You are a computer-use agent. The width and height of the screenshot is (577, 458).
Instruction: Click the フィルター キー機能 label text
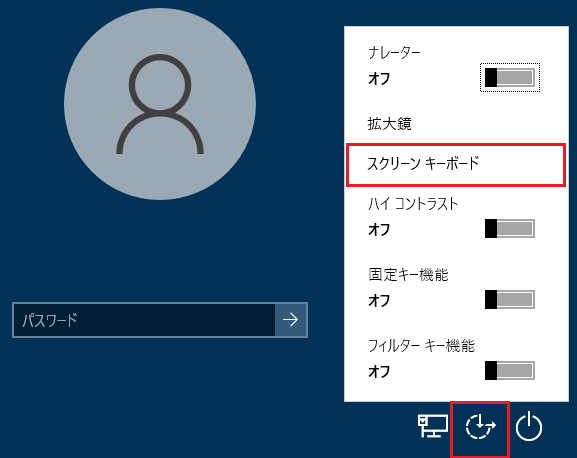pyautogui.click(x=422, y=346)
